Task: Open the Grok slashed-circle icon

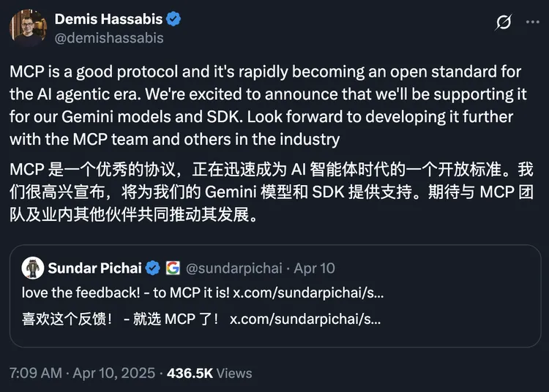Action: (x=504, y=23)
